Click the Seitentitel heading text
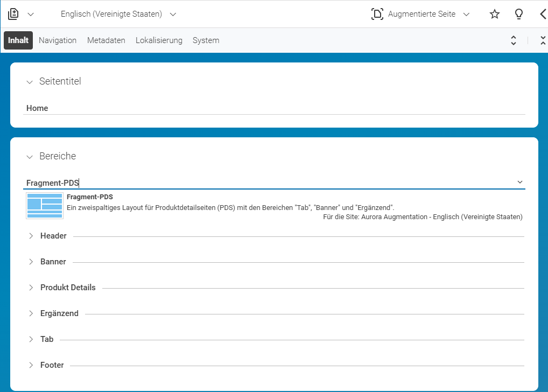548x392 pixels. (x=60, y=81)
